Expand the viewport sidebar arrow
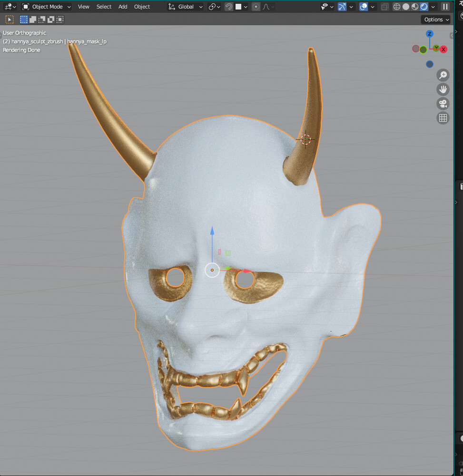 click(x=452, y=36)
